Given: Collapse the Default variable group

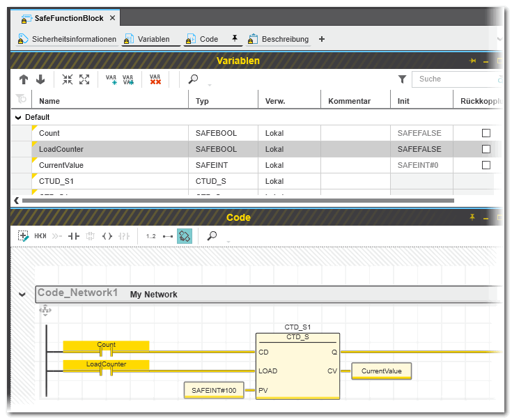Looking at the screenshot, I should pyautogui.click(x=18, y=118).
